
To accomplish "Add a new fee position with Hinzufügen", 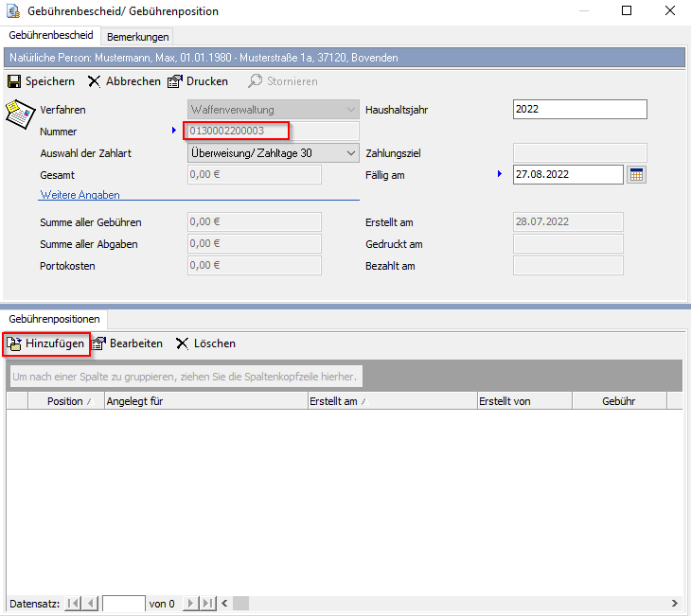I will click(x=46, y=343).
